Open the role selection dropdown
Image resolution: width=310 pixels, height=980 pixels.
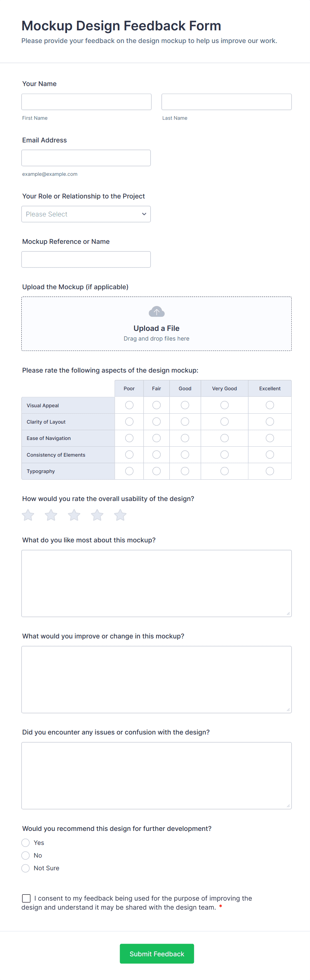point(86,214)
